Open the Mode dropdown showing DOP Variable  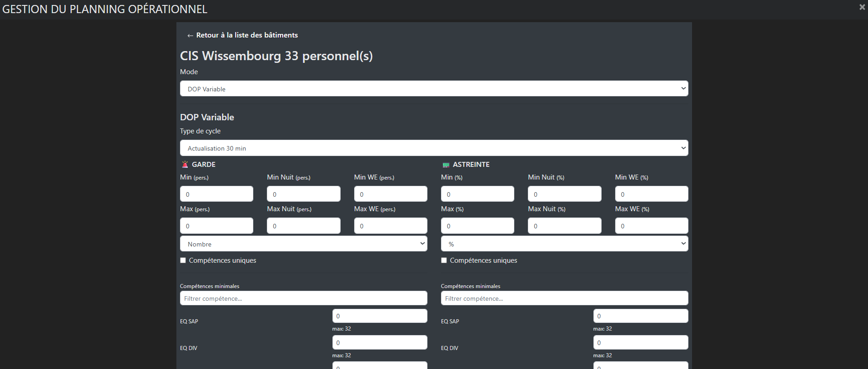[434, 89]
